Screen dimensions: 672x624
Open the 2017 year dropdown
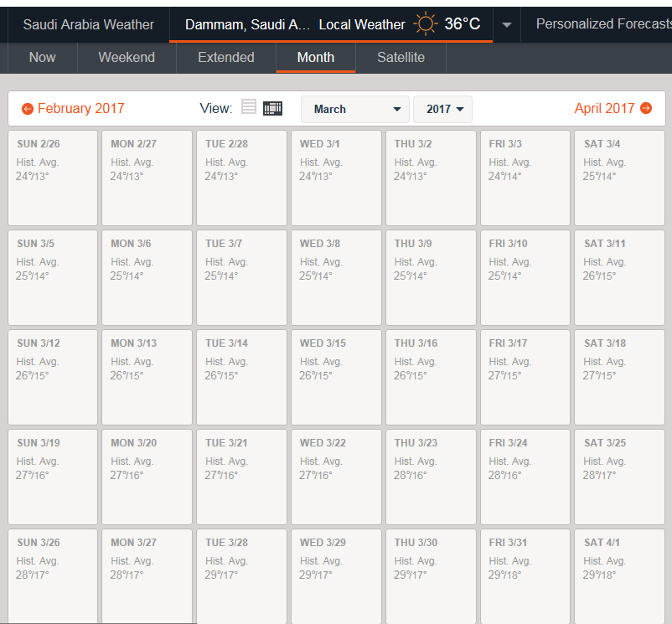coord(442,109)
